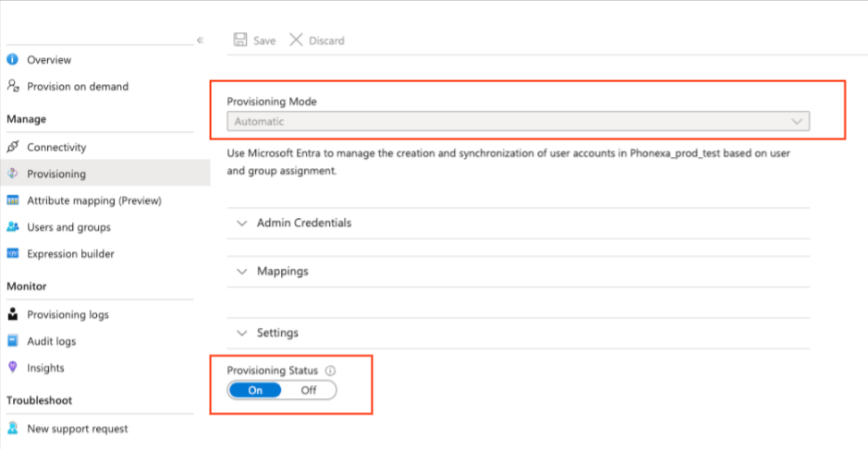Click the Attribute mapping table icon
Viewport: 868px width, 449px height.
13,200
